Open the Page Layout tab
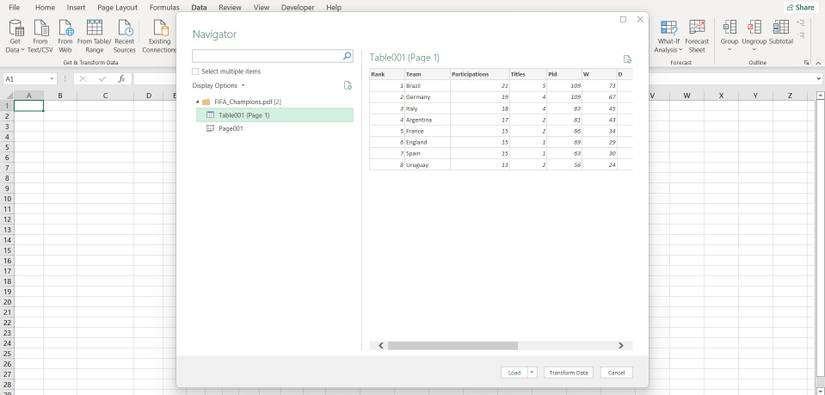 tap(117, 7)
